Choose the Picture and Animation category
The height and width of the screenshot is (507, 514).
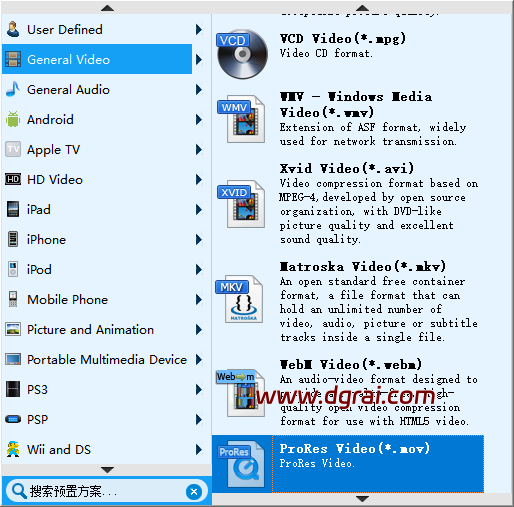[97, 329]
